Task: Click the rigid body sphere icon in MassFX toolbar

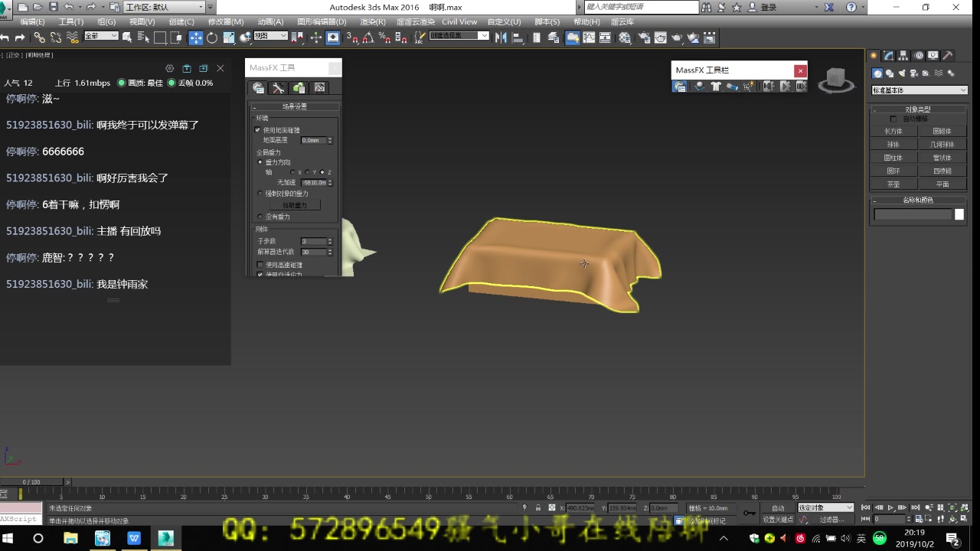Action: tap(699, 86)
